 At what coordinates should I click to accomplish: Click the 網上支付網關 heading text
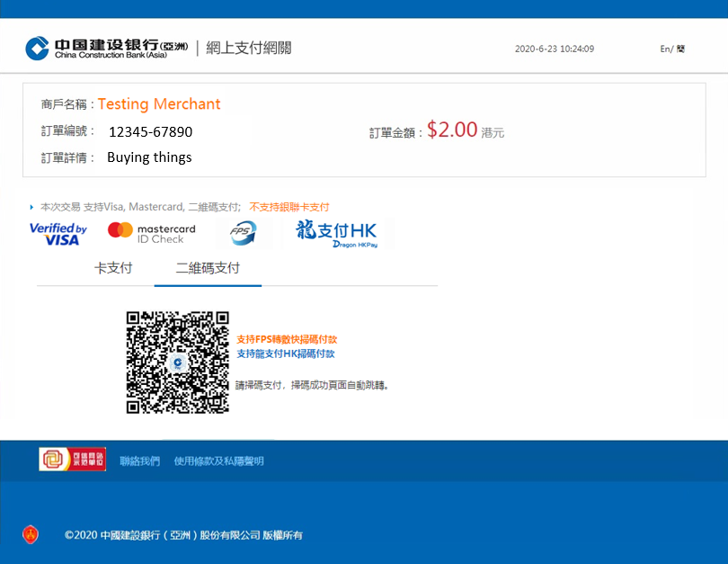coord(249,48)
